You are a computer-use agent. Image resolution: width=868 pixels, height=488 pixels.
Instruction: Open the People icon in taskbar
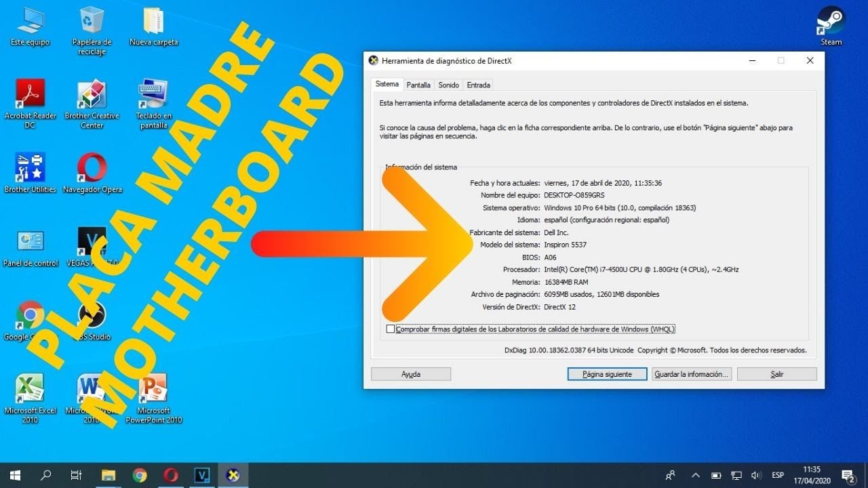pos(671,475)
